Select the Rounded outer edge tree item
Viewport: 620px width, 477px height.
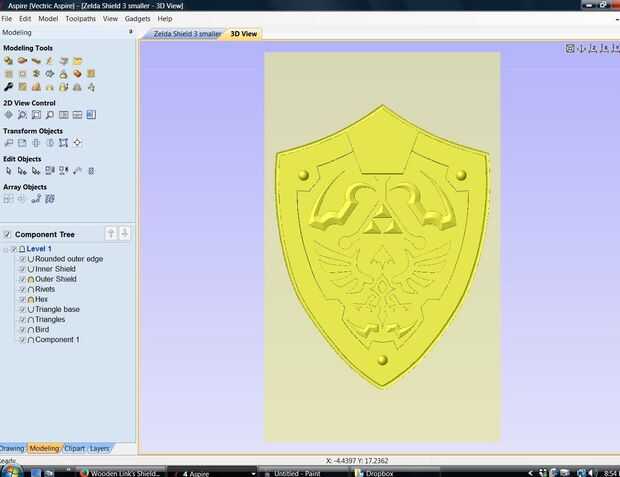click(x=69, y=259)
